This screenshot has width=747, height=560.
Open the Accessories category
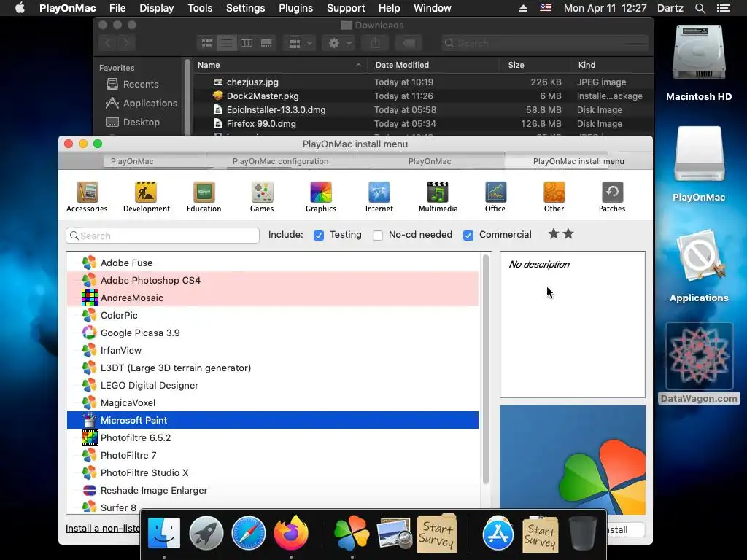tap(87, 197)
